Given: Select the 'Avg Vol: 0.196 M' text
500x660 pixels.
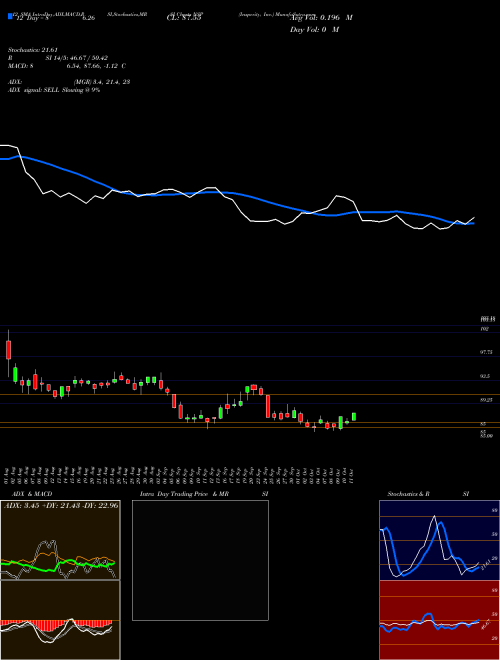Looking at the screenshot, I should [x=321, y=18].
